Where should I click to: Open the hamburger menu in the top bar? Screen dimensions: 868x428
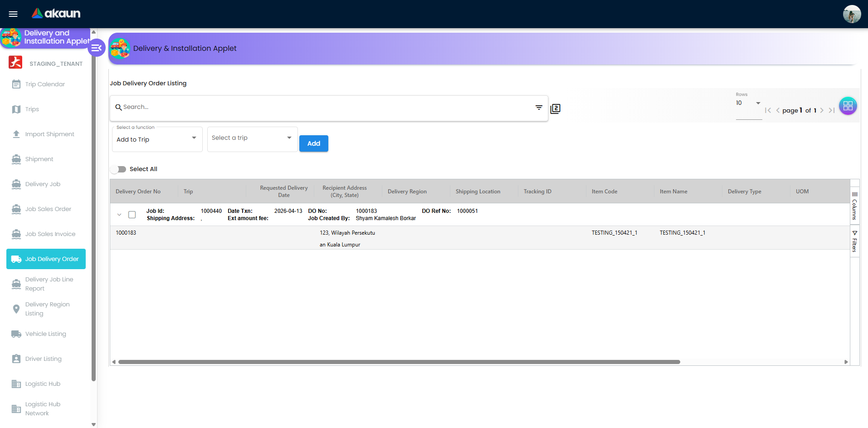(13, 14)
